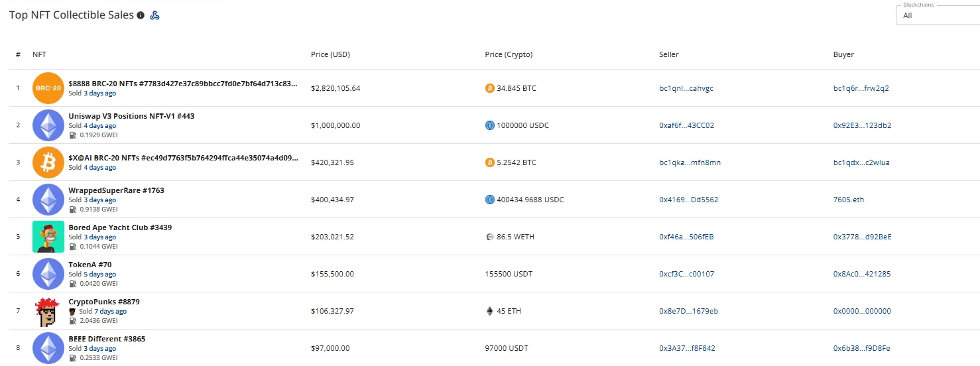The height and width of the screenshot is (366, 980).
Task: Click the Price (USD) column header
Action: (330, 54)
